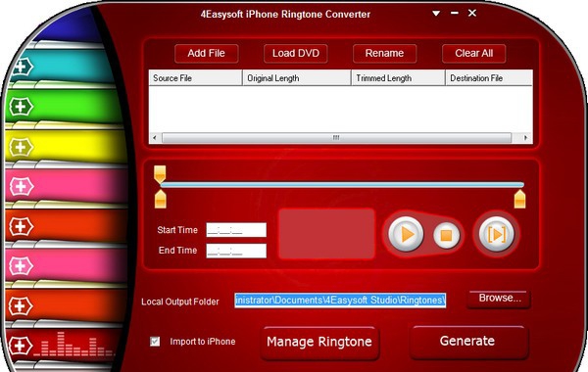Click the Destination File column header
The height and width of the screenshot is (372, 588).
pyautogui.click(x=489, y=78)
